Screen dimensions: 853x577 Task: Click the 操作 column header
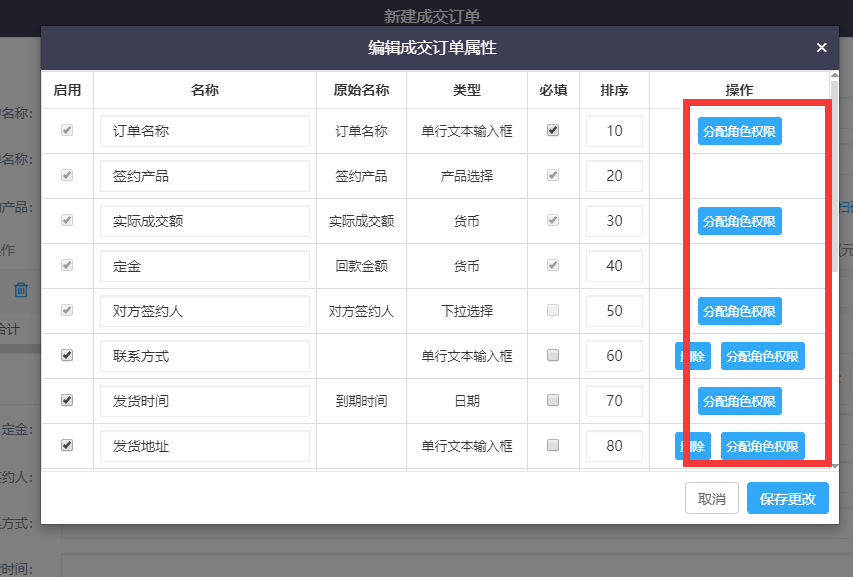click(739, 90)
